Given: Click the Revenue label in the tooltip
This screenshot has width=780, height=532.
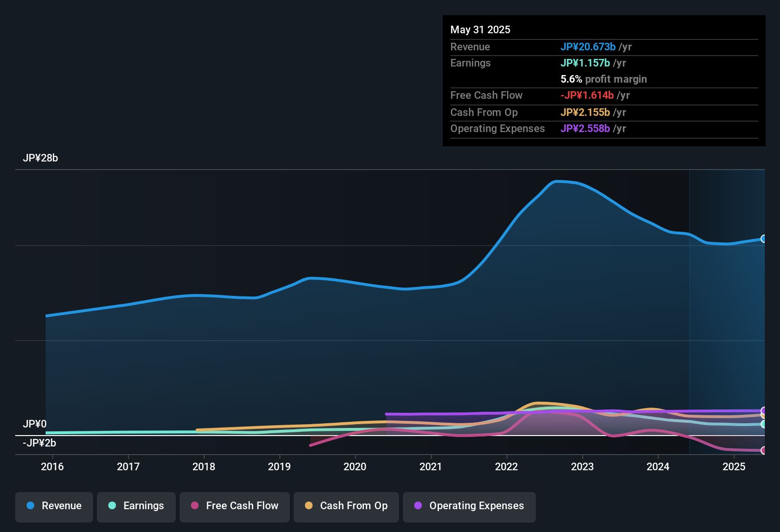Looking at the screenshot, I should (470, 47).
